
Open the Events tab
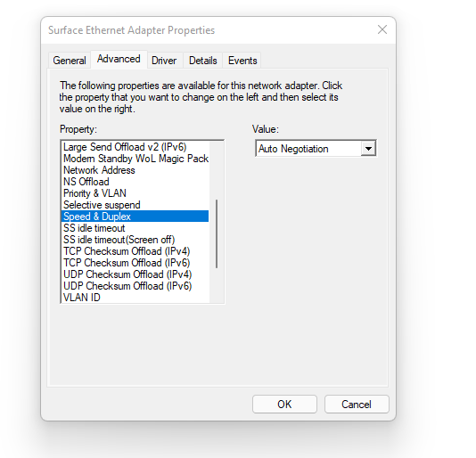[242, 60]
